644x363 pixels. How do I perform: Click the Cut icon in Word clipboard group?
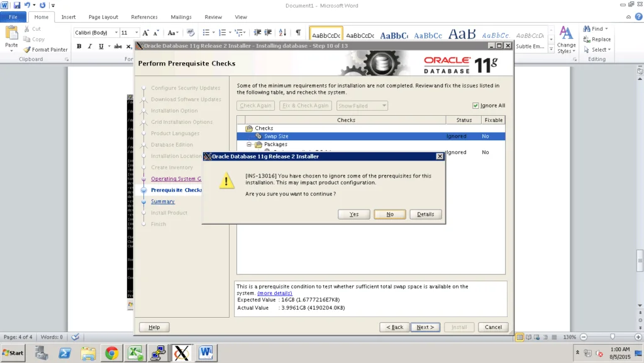(x=26, y=29)
